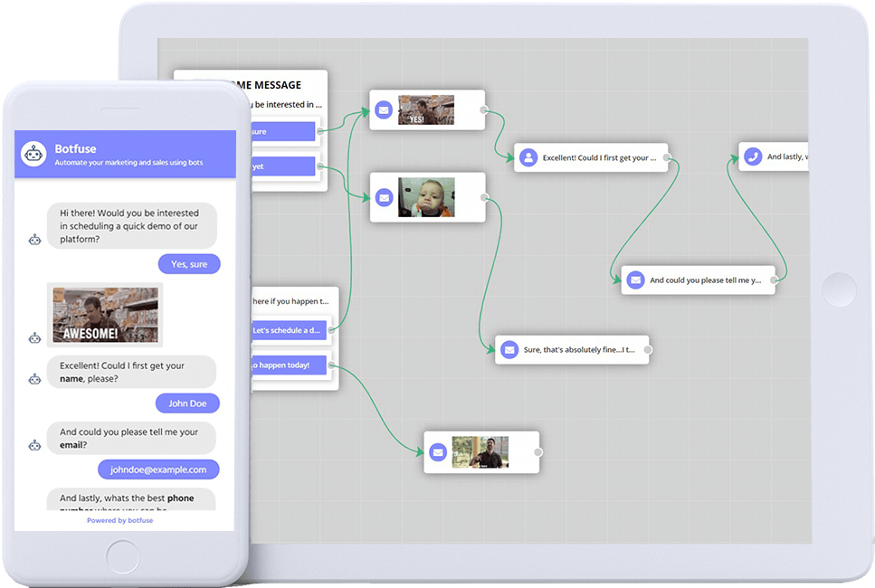Image resolution: width=875 pixels, height=588 pixels.
Task: Click phone icon on 'And lastly' node
Action: 753,156
